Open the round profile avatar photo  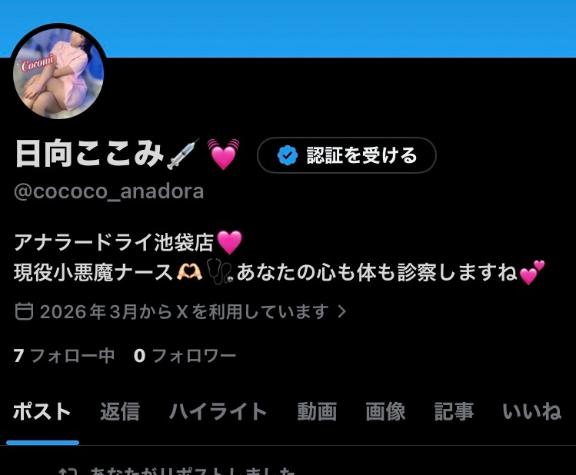58,73
